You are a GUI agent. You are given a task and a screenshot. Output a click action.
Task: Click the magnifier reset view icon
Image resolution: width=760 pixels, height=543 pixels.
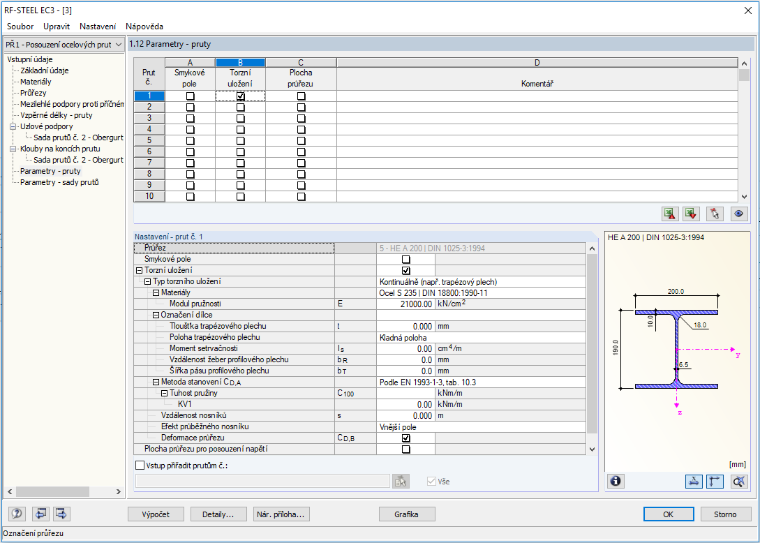pyautogui.click(x=738, y=481)
